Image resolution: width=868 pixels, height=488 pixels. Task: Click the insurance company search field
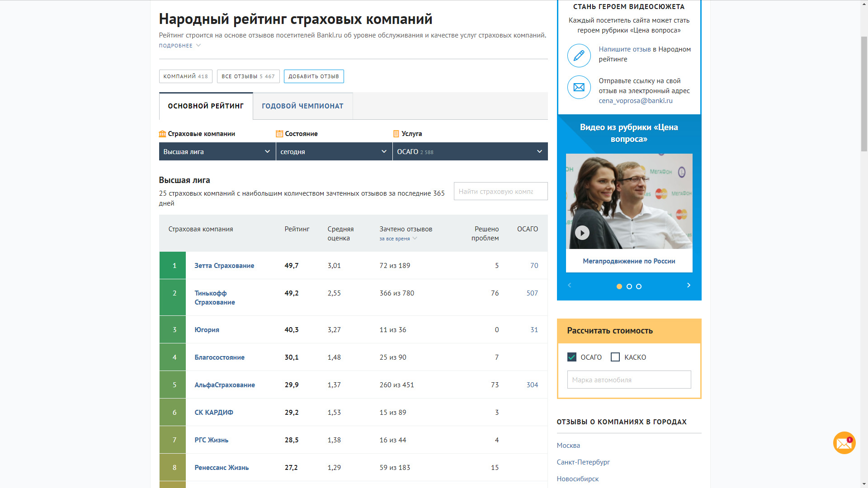click(x=500, y=191)
